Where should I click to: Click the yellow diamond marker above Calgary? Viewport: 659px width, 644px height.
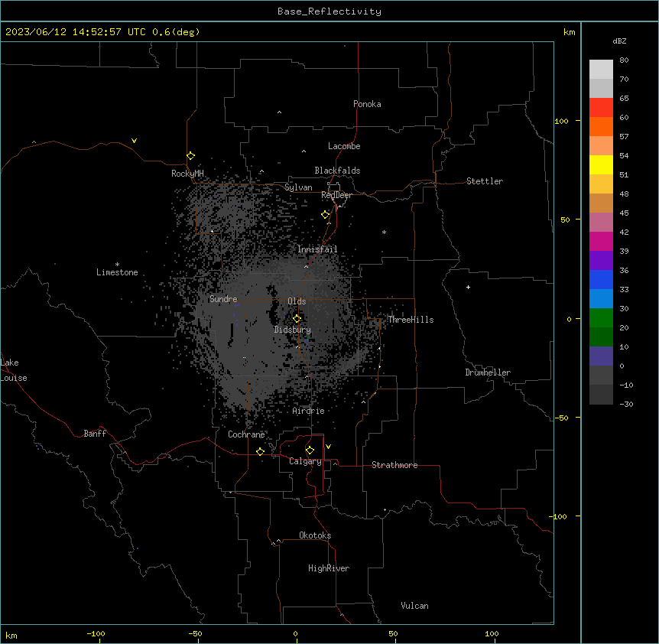pyautogui.click(x=310, y=450)
